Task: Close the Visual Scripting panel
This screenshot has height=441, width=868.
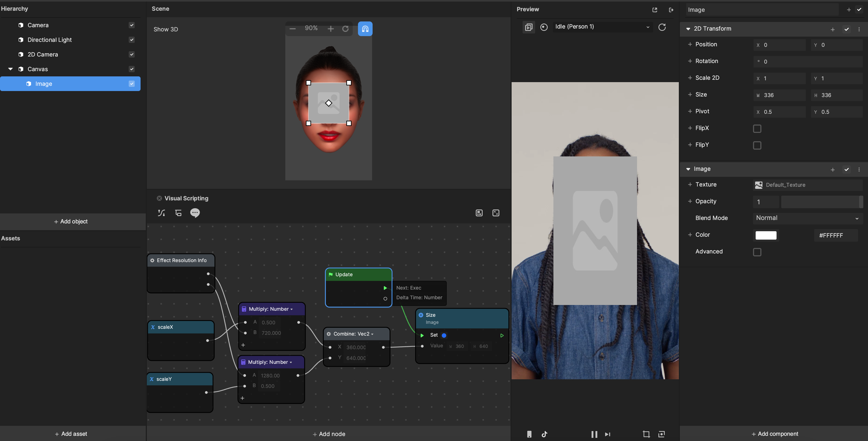Action: pos(159,199)
